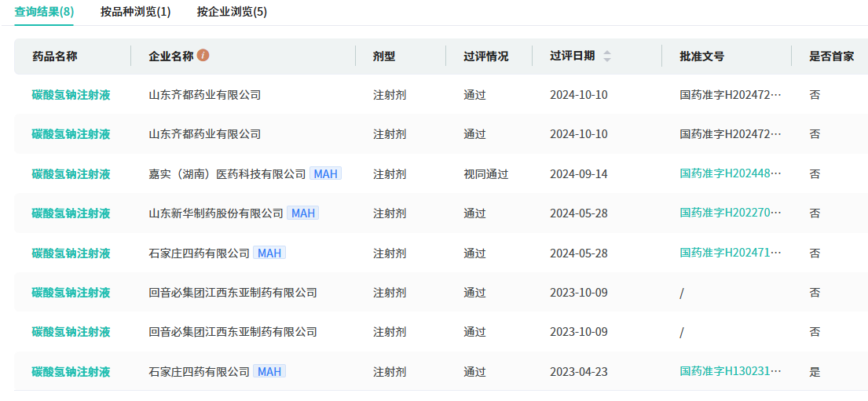The width and height of the screenshot is (868, 401).
Task: Click MAH tag on 2023-04-23 石家庄四药 row
Action: pos(269,371)
